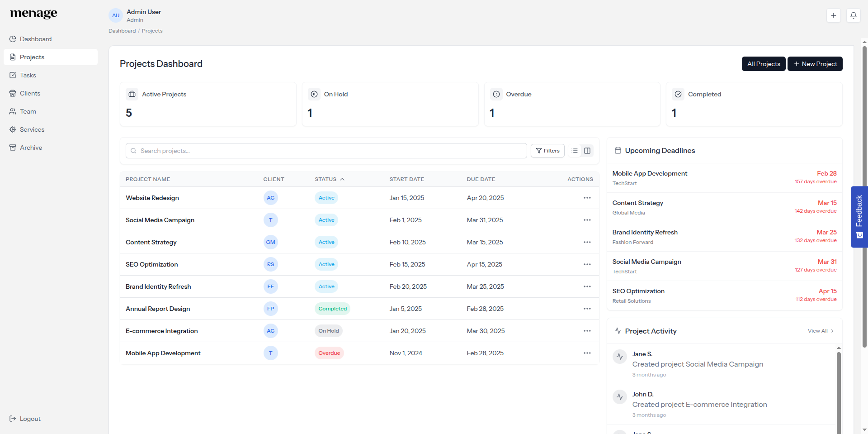Open actions menu for Website Redesign

(x=587, y=198)
